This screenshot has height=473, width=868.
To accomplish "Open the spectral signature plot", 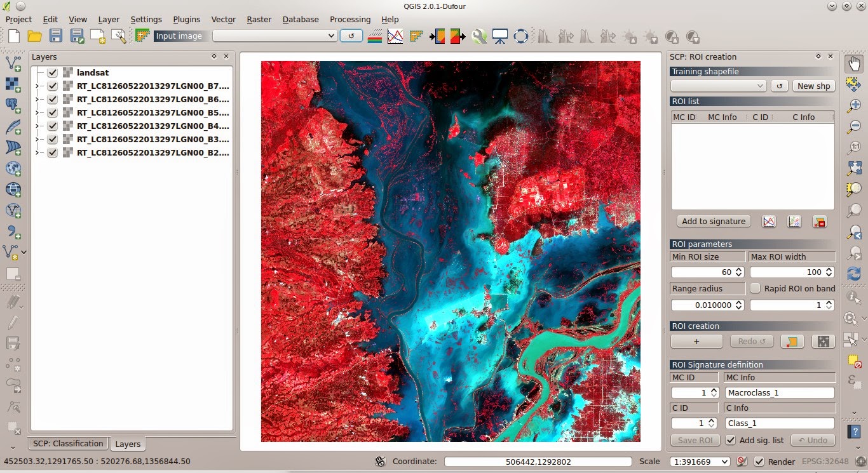I will (769, 221).
